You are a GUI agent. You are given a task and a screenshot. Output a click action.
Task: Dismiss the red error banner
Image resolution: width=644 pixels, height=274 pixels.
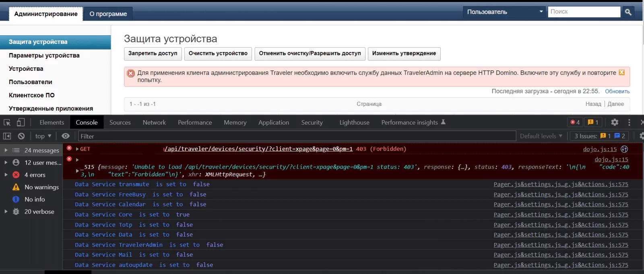[621, 72]
